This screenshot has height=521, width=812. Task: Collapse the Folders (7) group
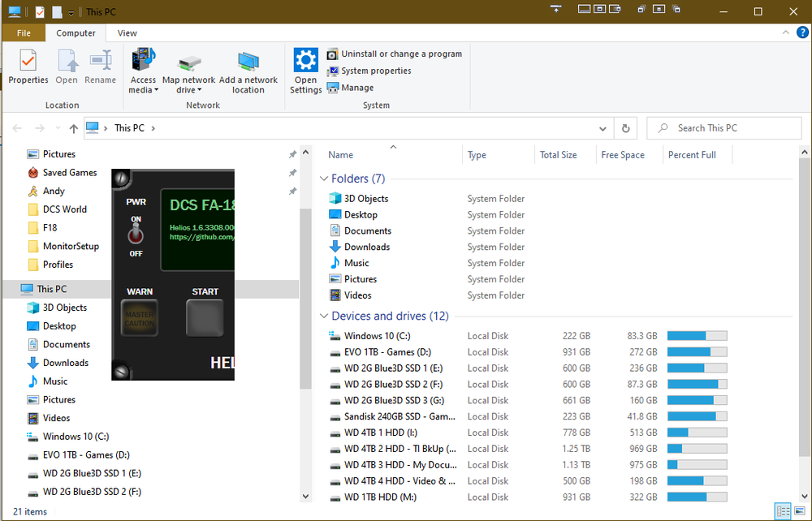tap(324, 179)
